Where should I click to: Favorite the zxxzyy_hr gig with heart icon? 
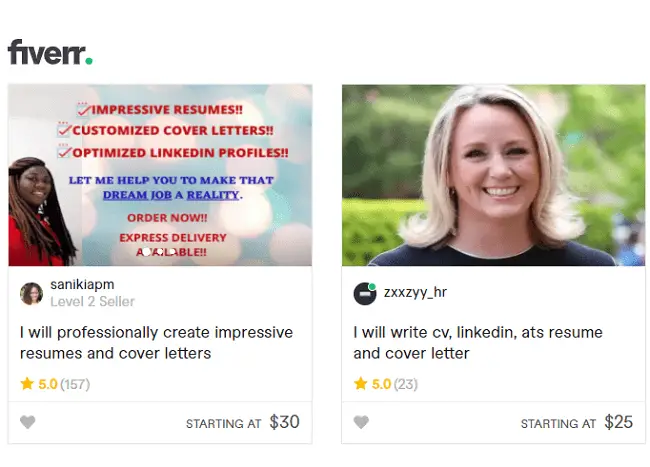click(361, 422)
